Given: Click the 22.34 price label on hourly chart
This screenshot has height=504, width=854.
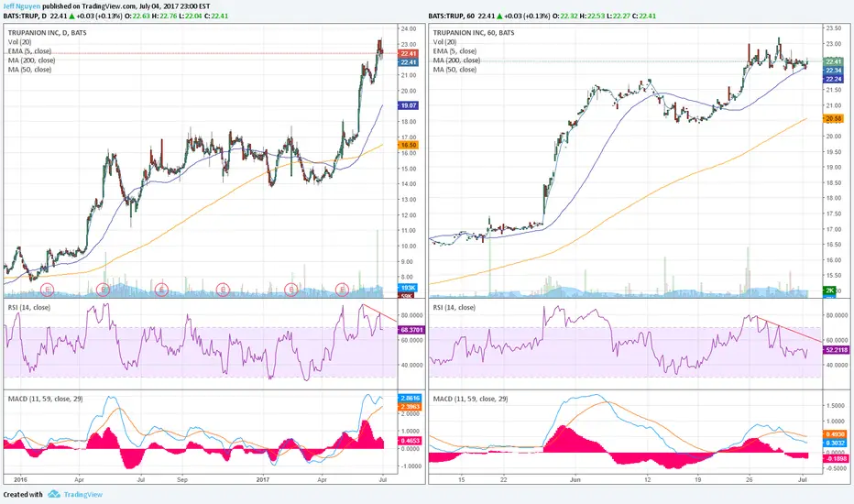Looking at the screenshot, I should pyautogui.click(x=834, y=71).
